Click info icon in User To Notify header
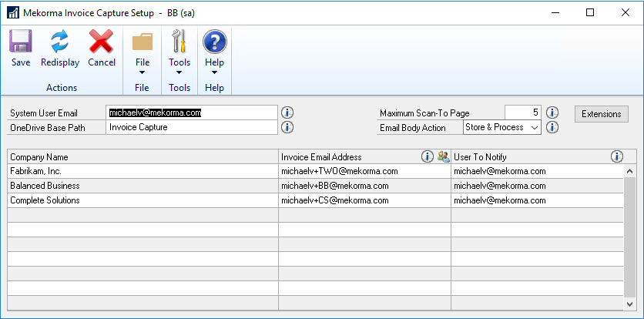This screenshot has width=644, height=319. point(617,156)
